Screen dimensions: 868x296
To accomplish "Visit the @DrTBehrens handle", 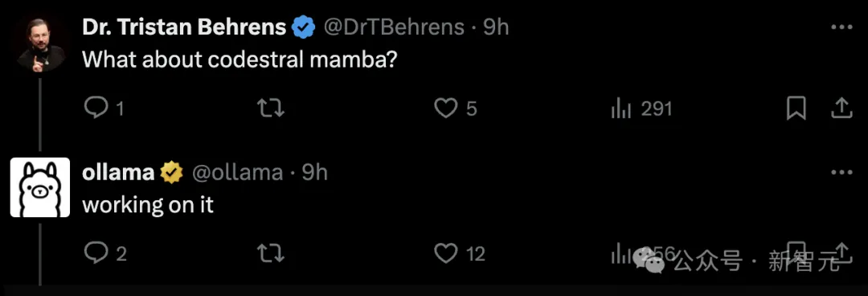I will click(394, 27).
